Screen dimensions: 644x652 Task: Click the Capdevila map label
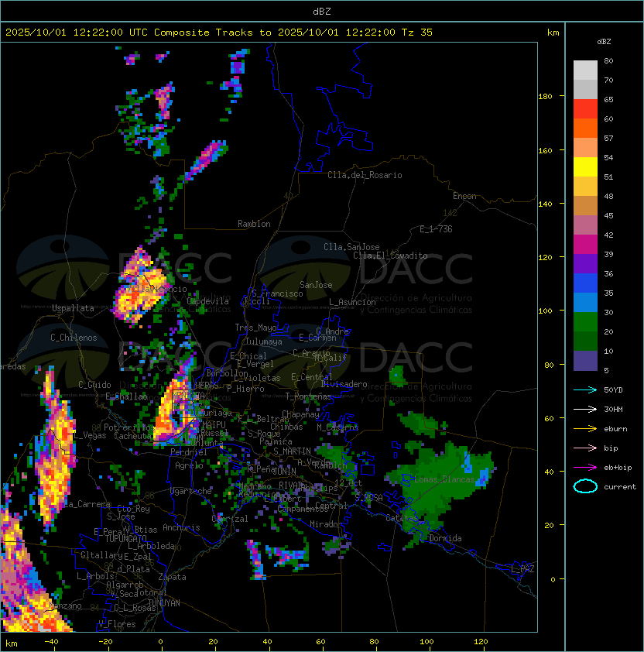click(x=207, y=301)
